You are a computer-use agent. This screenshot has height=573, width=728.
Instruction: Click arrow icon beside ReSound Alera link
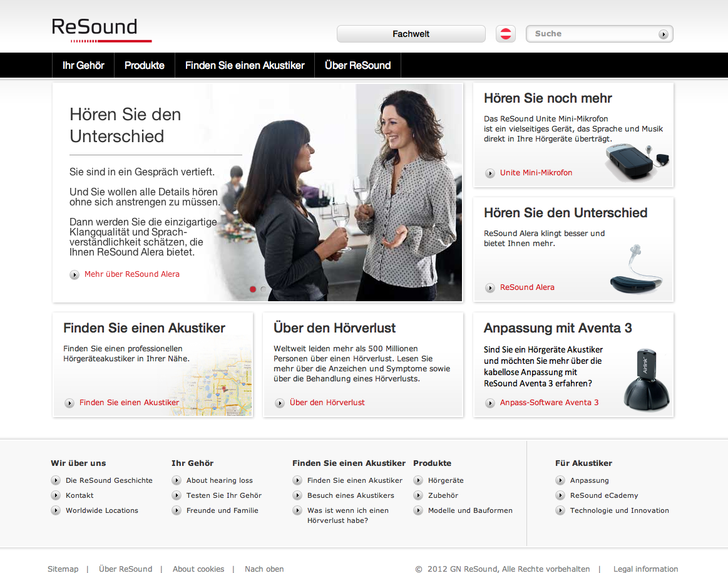tap(490, 288)
